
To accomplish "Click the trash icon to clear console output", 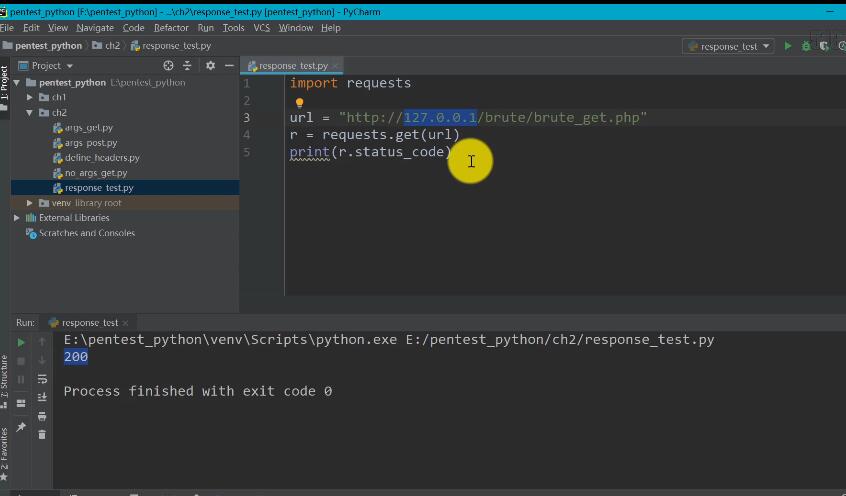I will tap(42, 434).
